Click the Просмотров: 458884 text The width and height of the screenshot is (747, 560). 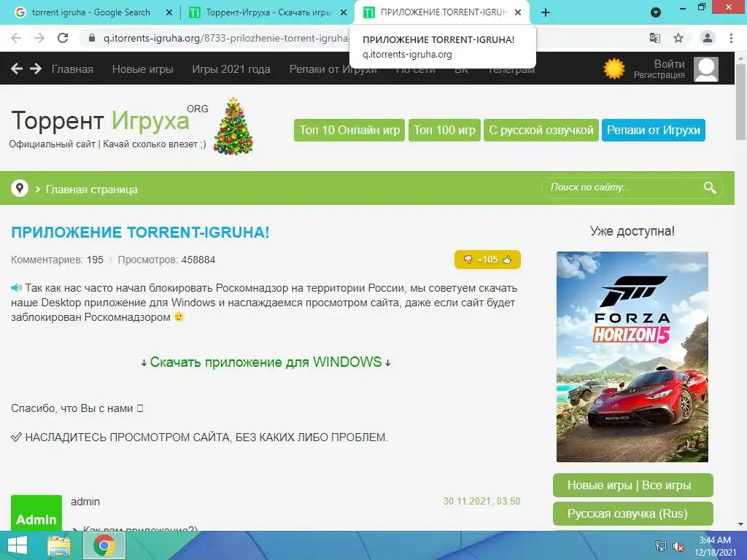click(x=167, y=260)
